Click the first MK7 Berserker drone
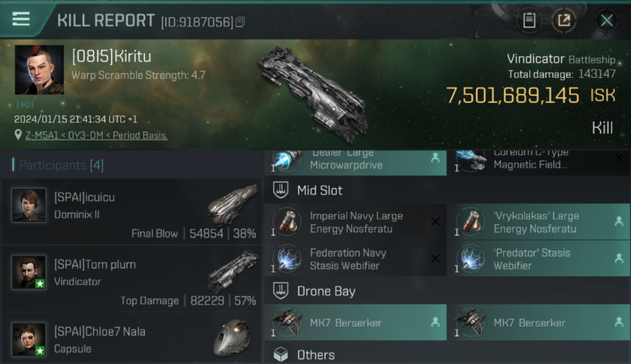631x364 pixels. [x=355, y=323]
